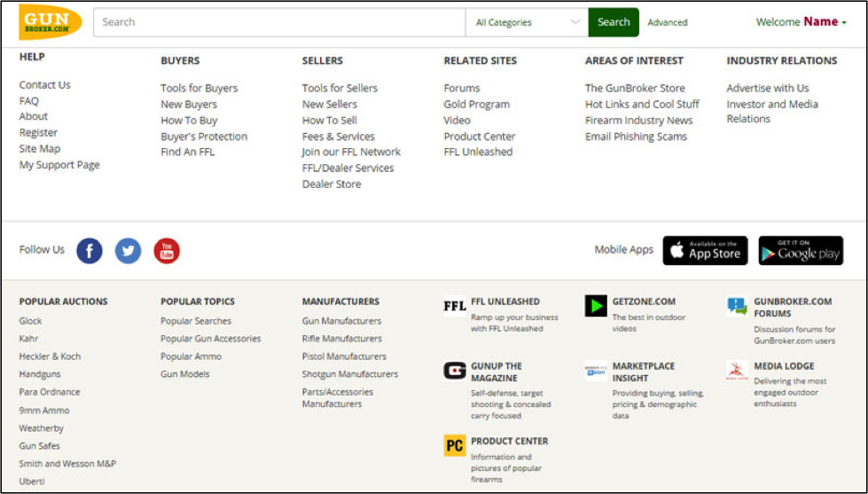868x494 pixels.
Task: Open the 9mm Ammo link
Action: pos(44,411)
